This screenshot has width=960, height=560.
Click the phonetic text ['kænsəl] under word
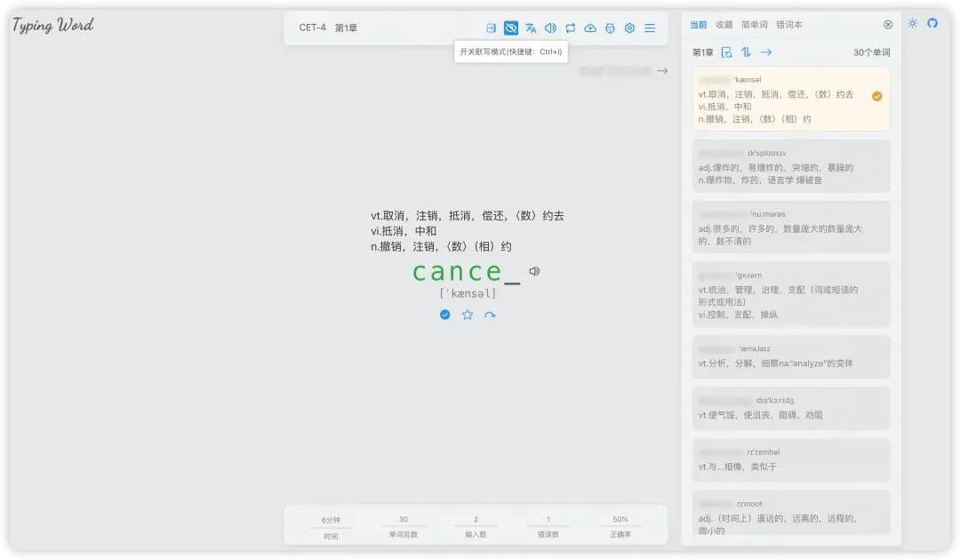click(x=468, y=293)
